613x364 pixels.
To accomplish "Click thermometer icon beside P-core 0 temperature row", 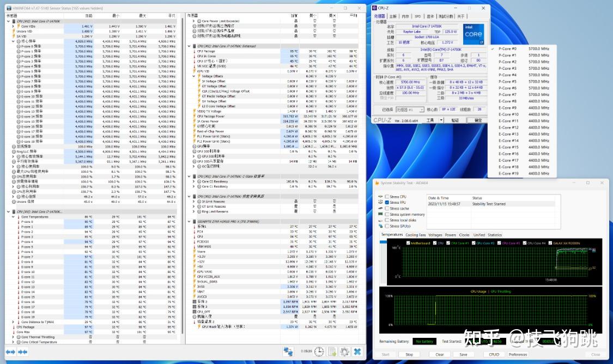I will tap(19, 222).
